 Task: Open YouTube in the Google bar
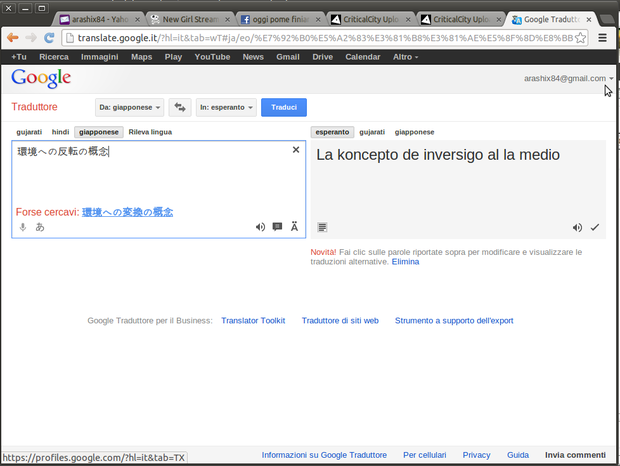tap(212, 57)
